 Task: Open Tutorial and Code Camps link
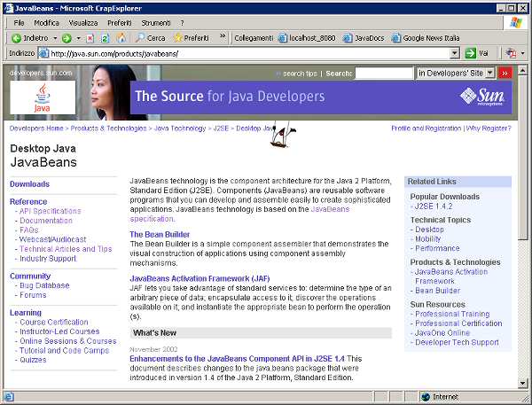pyautogui.click(x=65, y=350)
